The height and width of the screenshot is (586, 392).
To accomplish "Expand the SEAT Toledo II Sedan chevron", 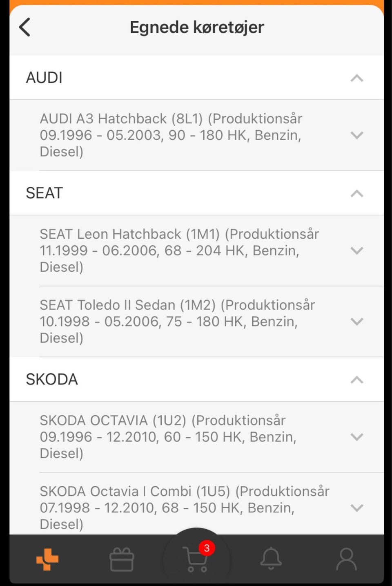I will point(357,322).
